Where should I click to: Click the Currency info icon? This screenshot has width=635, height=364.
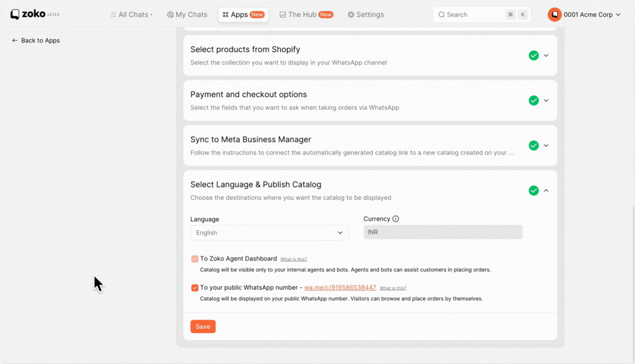click(396, 219)
